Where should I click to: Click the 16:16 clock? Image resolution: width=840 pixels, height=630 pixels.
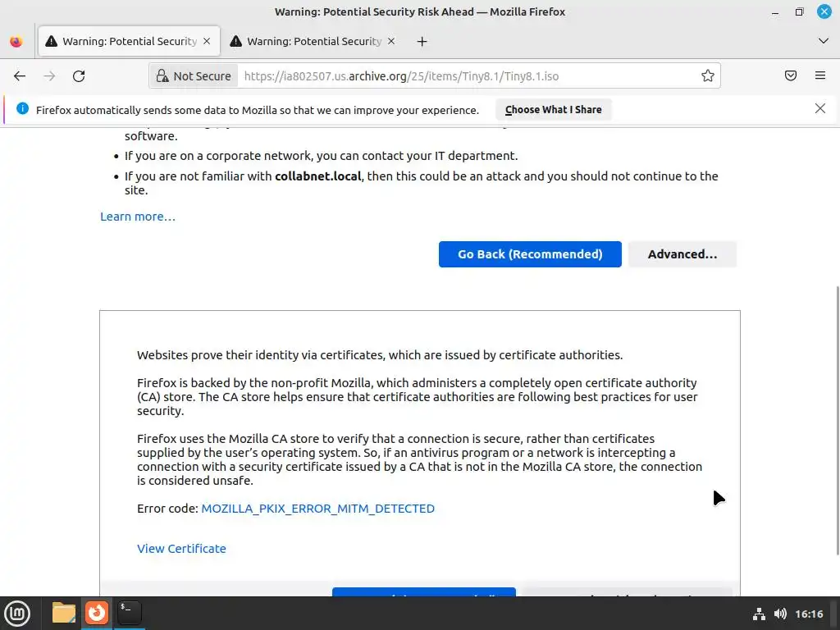809,614
